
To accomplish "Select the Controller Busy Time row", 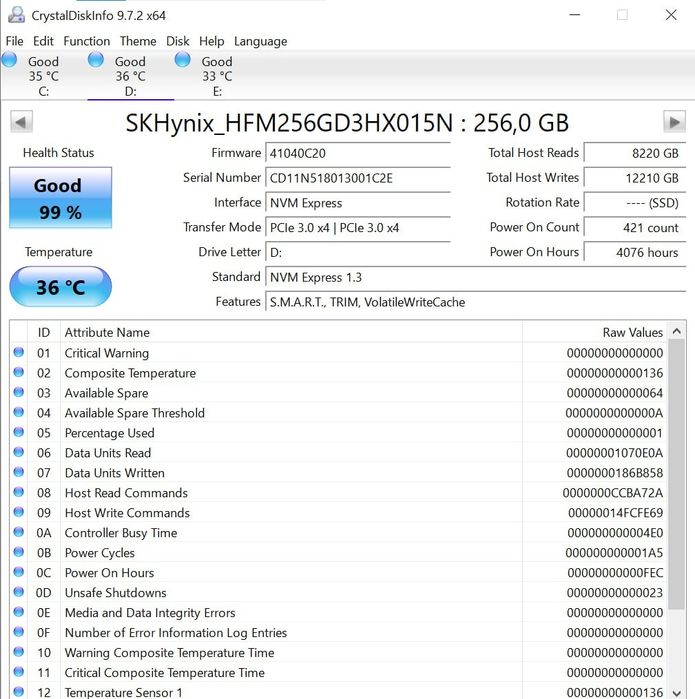I will pos(338,533).
